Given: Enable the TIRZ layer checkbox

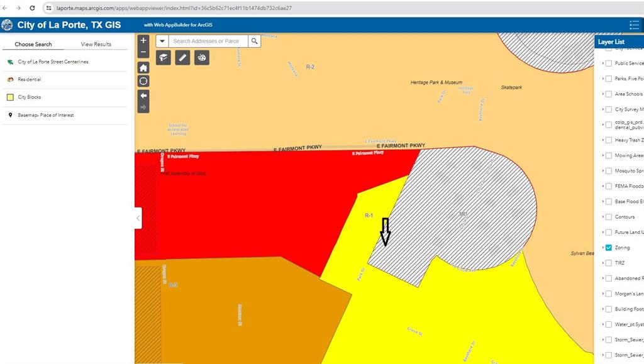Looking at the screenshot, I should tap(609, 263).
